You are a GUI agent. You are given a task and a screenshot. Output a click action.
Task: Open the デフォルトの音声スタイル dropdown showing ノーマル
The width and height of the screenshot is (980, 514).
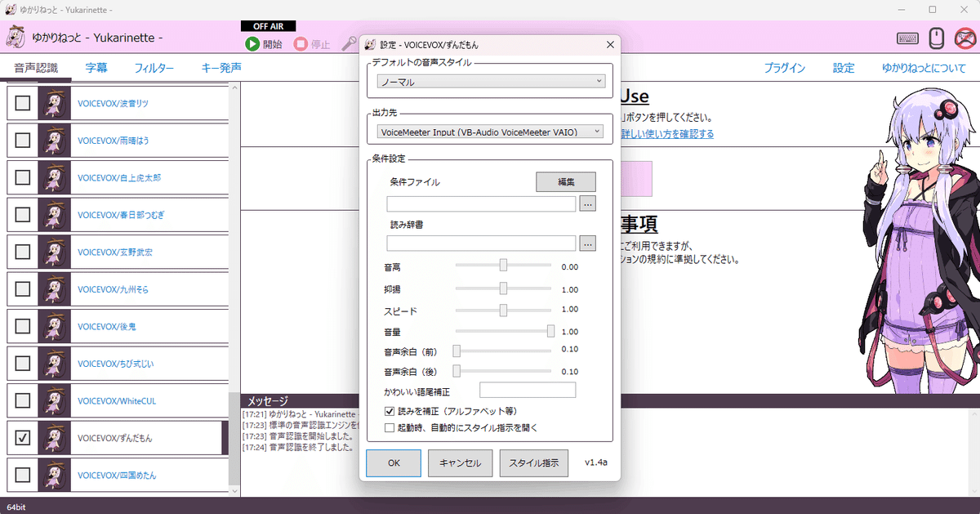pos(491,82)
